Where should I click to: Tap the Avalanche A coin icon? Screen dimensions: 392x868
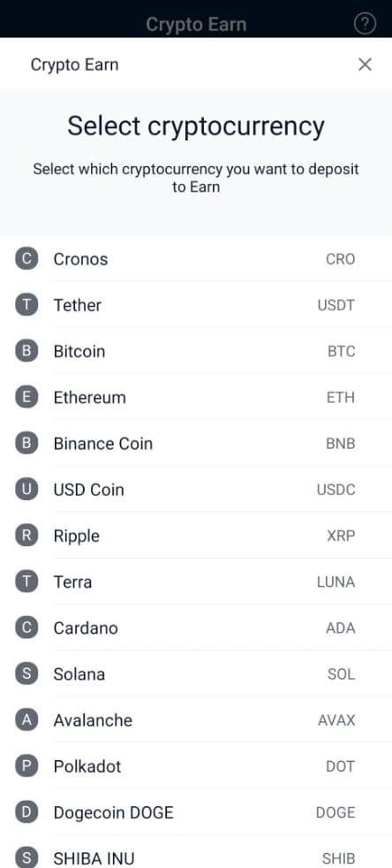pos(26,720)
